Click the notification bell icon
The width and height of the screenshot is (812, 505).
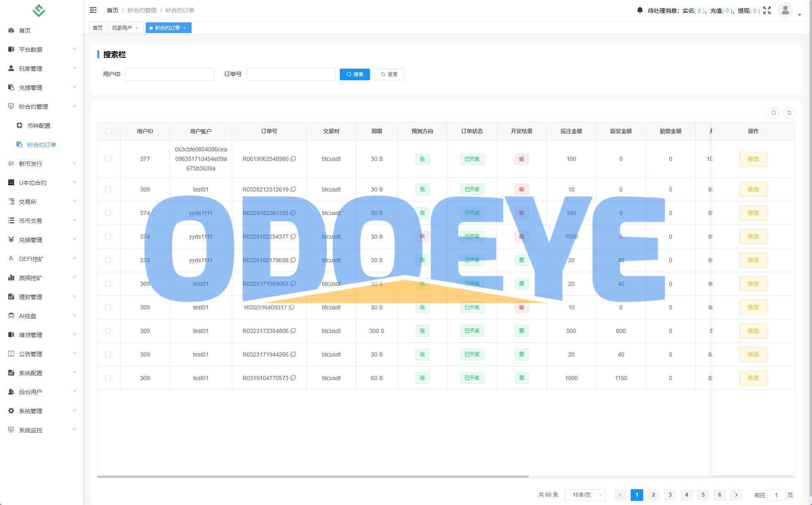click(x=640, y=10)
